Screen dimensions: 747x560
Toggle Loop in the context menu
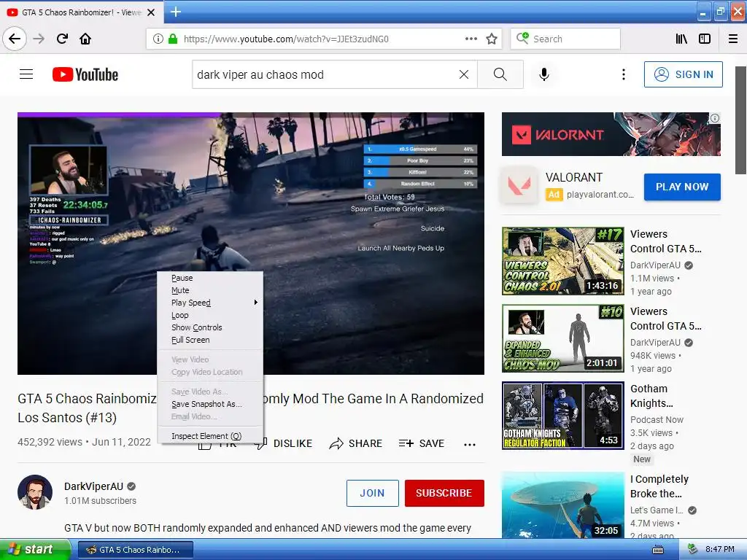coord(210,315)
